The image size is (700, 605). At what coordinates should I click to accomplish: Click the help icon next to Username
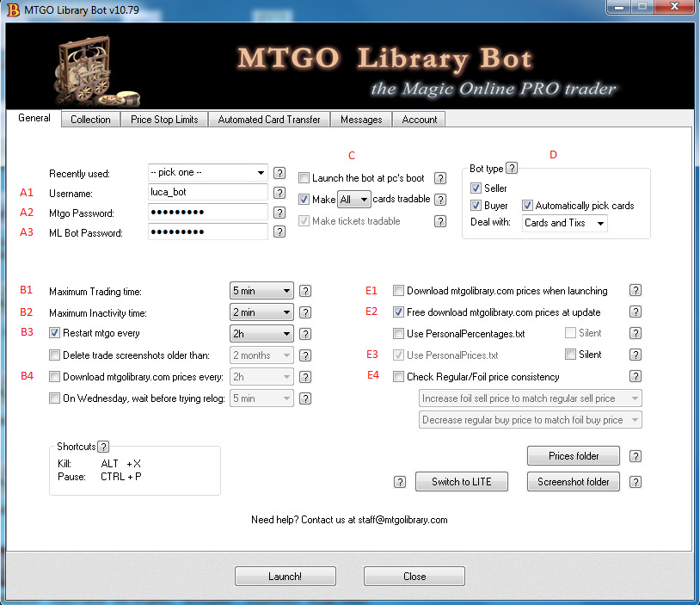point(279,193)
